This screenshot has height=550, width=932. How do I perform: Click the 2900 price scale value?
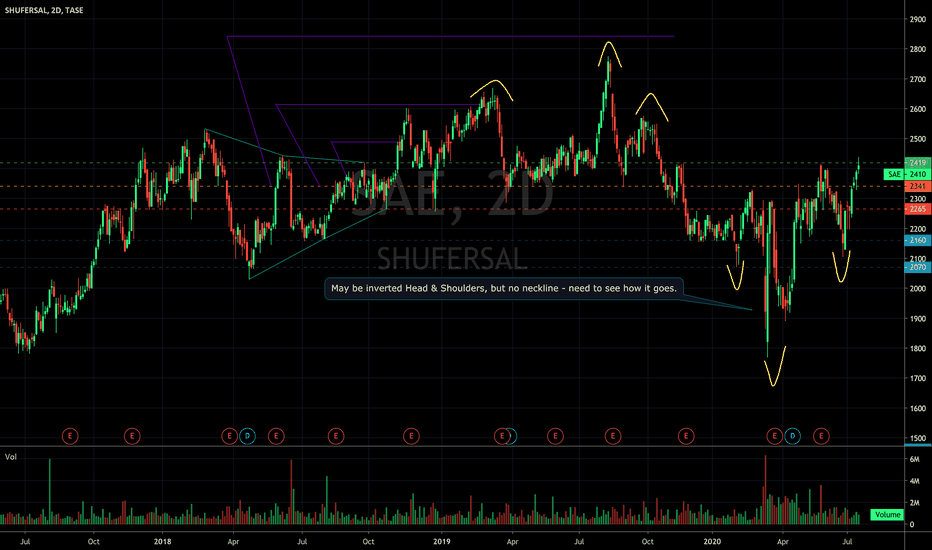coord(918,19)
